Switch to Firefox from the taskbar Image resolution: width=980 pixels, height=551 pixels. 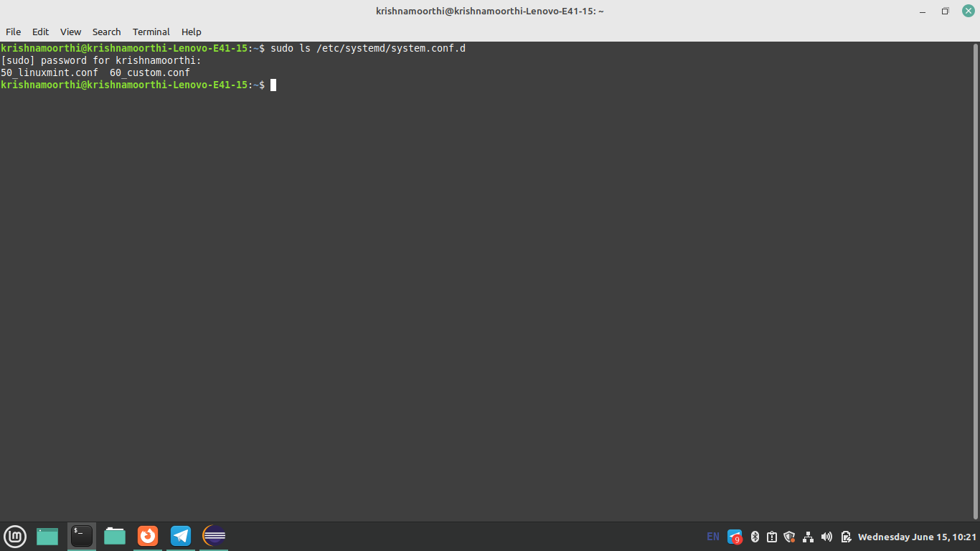(x=148, y=536)
